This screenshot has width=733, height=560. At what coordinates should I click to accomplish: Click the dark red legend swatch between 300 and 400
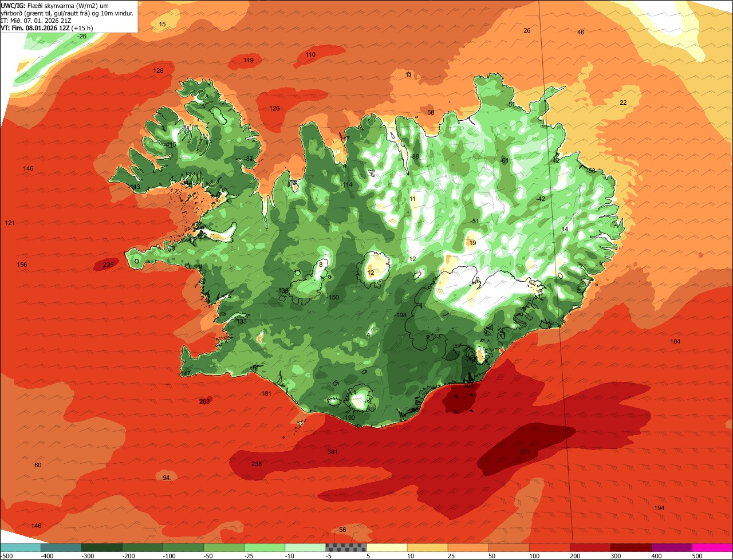(x=631, y=548)
